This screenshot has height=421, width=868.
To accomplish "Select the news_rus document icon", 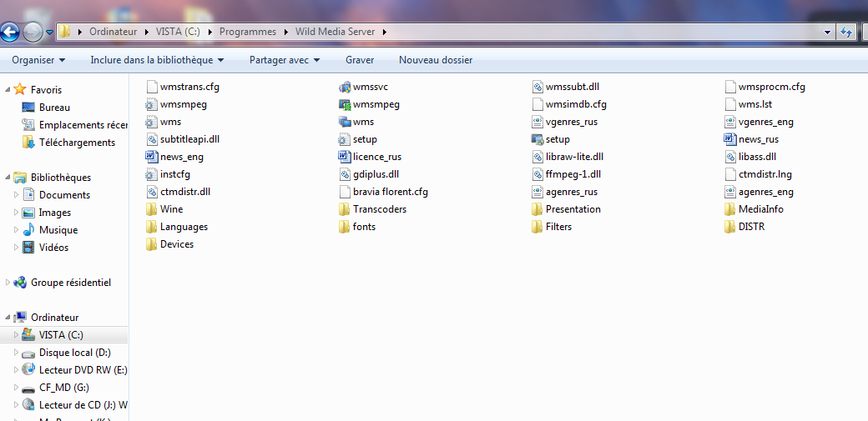I will [x=731, y=139].
